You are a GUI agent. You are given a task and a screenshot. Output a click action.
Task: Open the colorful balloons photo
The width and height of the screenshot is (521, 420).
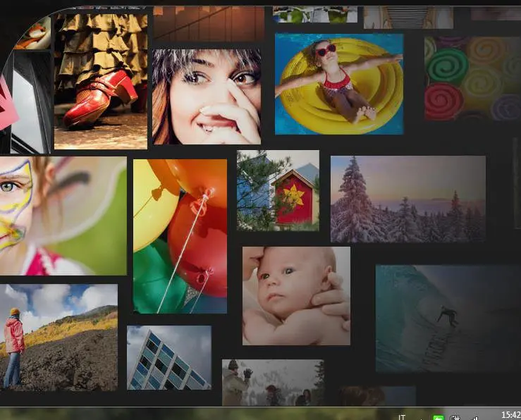(180, 236)
